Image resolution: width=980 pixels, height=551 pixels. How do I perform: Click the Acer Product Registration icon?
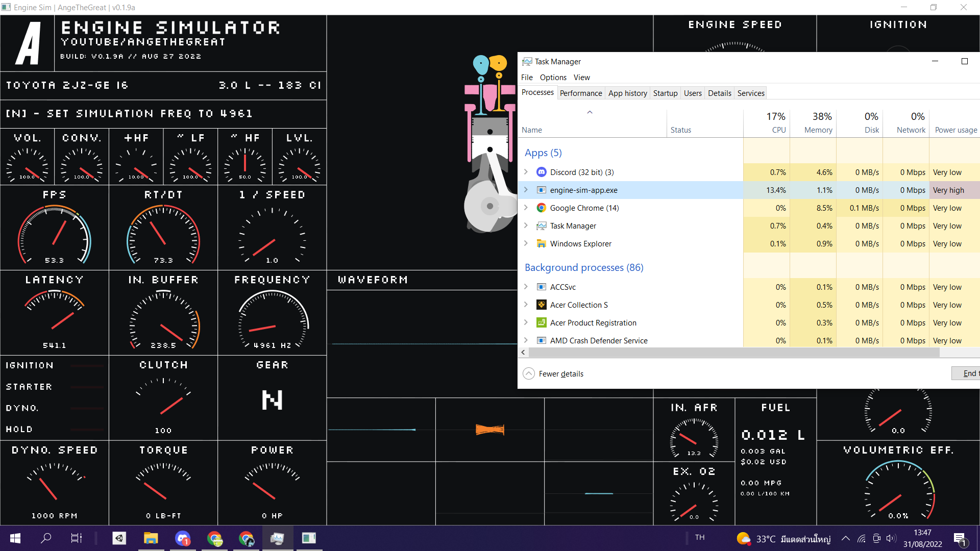click(541, 323)
